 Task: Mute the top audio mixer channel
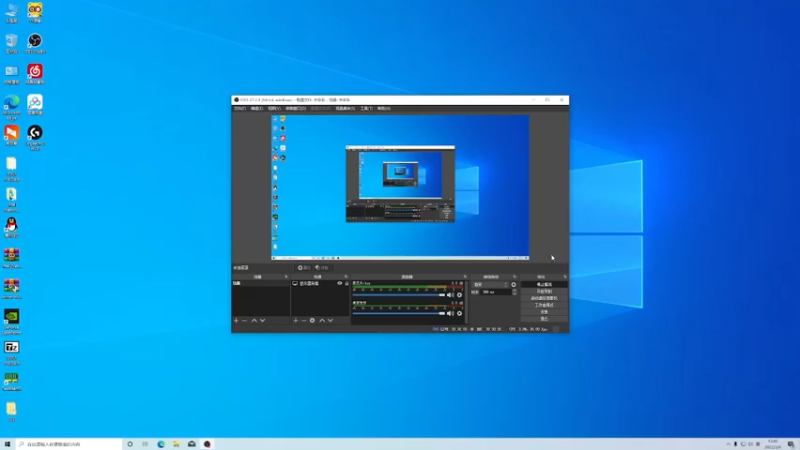click(x=450, y=295)
